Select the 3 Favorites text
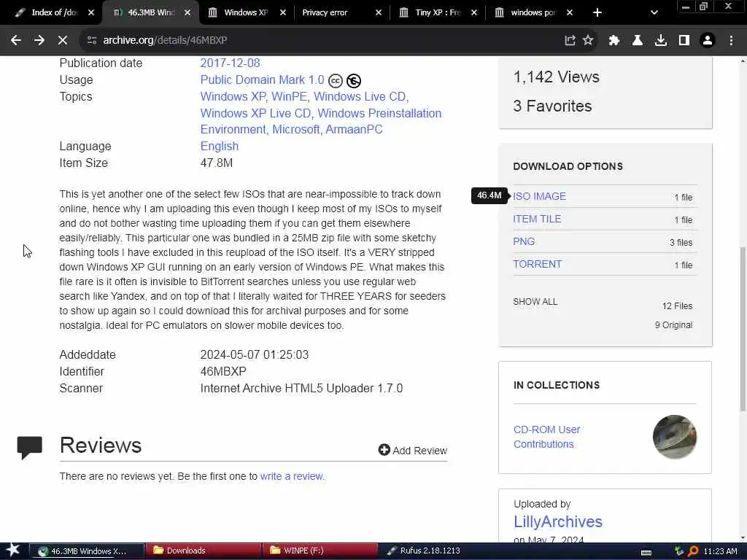This screenshot has height=560, width=747. [x=552, y=106]
